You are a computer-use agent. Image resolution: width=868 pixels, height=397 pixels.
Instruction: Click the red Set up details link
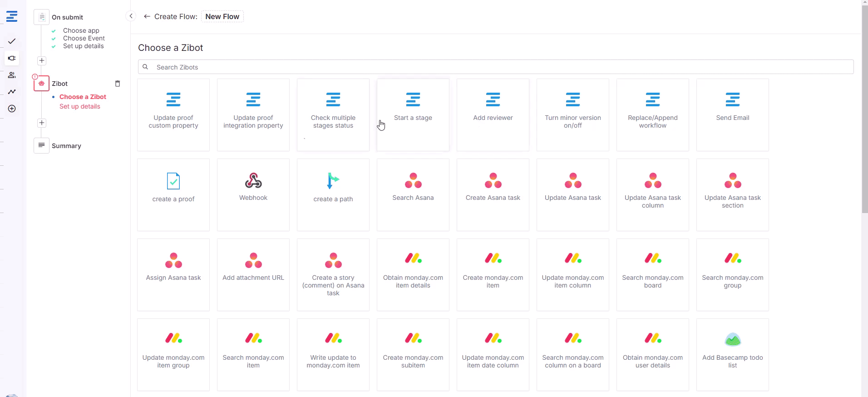(79, 106)
